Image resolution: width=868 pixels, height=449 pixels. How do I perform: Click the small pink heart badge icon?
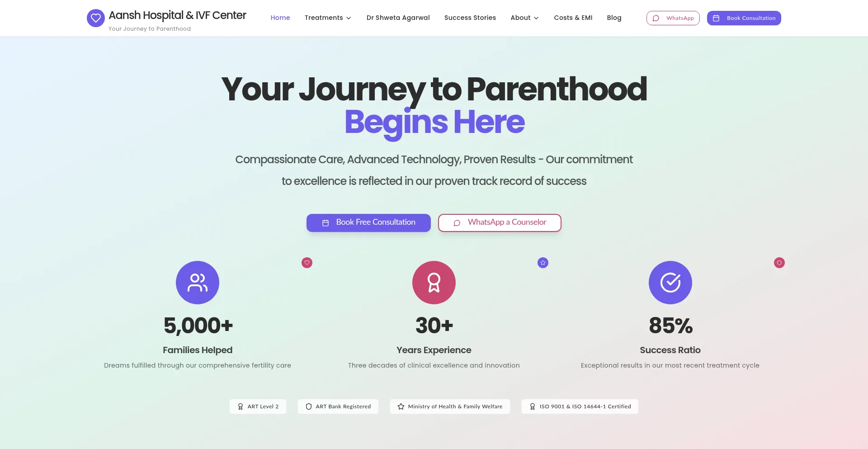pos(307,263)
